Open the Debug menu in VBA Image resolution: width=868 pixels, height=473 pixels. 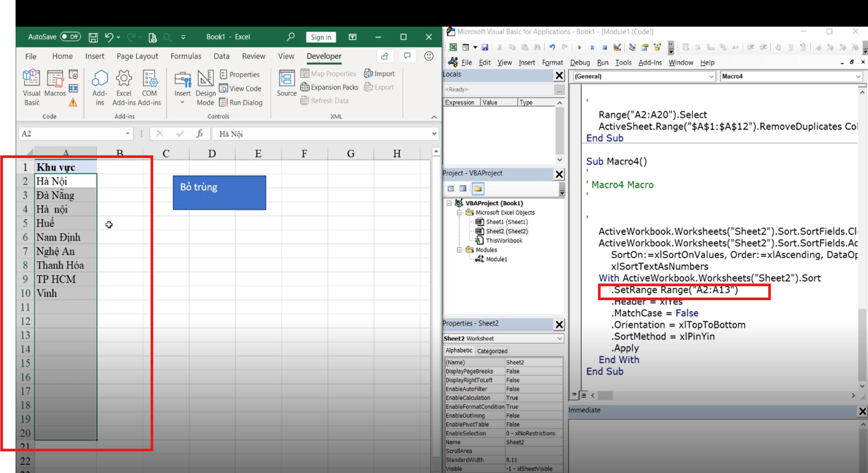tap(580, 63)
